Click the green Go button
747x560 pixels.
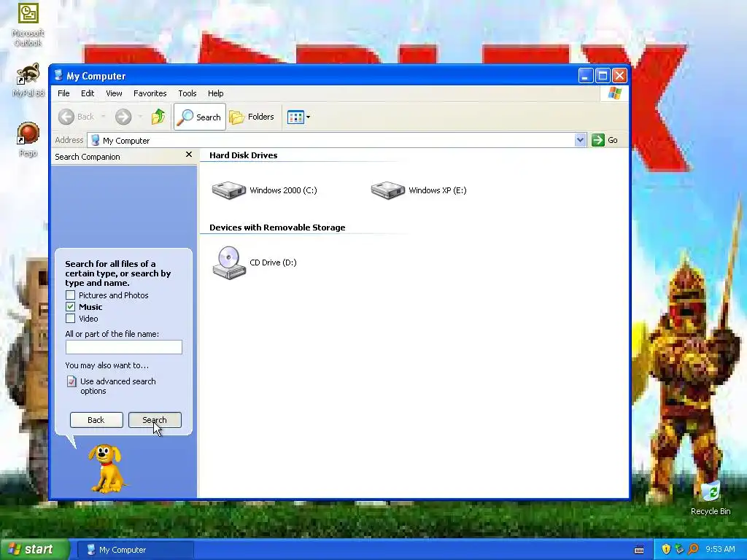(605, 140)
